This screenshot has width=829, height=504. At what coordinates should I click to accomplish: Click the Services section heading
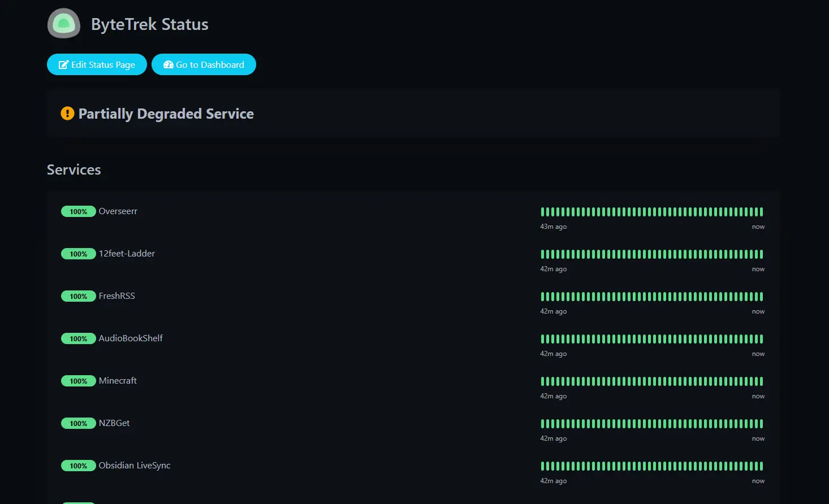[74, 170]
